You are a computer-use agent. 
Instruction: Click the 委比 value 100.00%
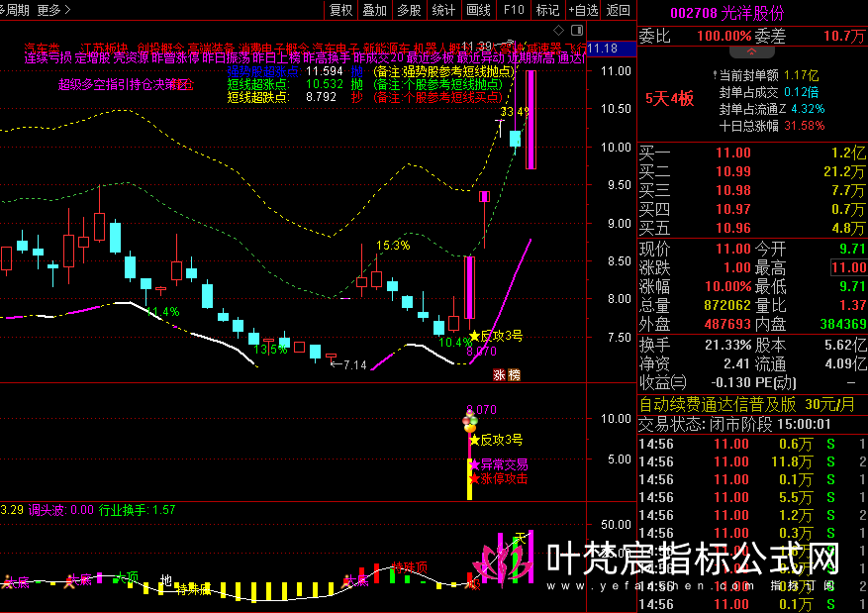[724, 37]
